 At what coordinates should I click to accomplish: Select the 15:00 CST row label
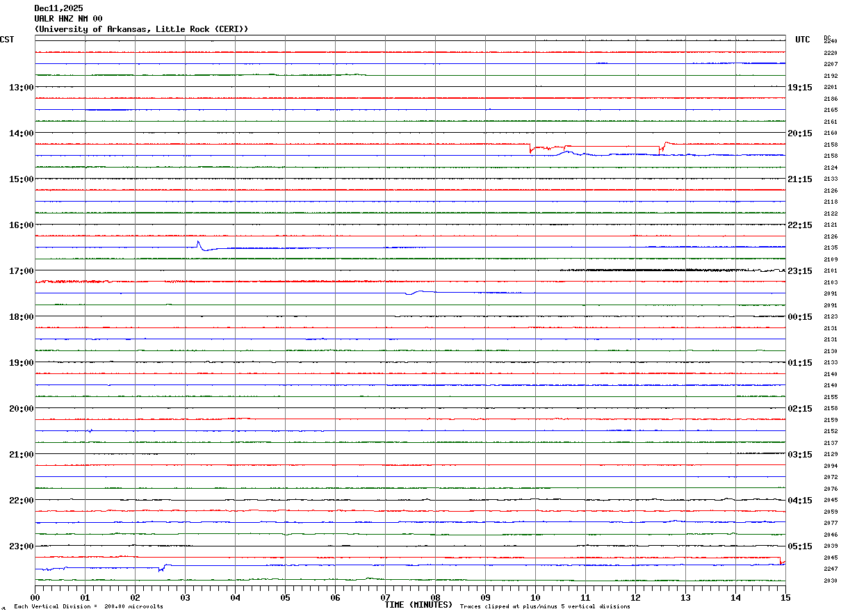21,179
